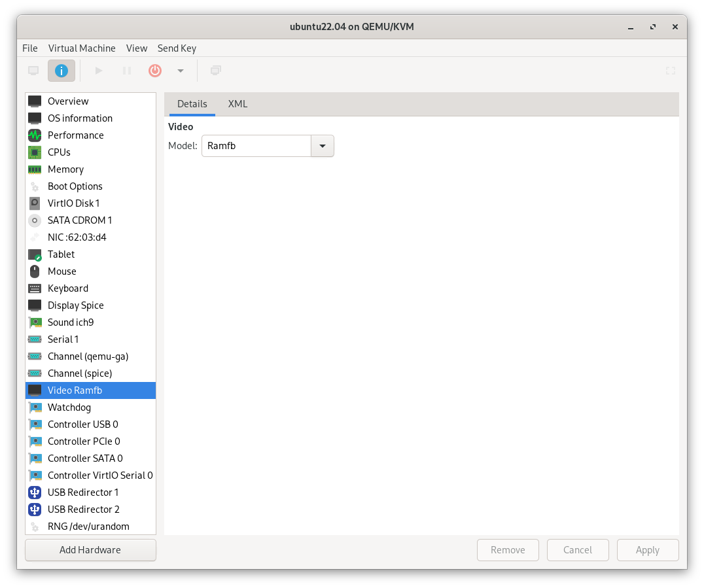704x588 pixels.
Task: Select the Mouse device icon
Action: (35, 271)
